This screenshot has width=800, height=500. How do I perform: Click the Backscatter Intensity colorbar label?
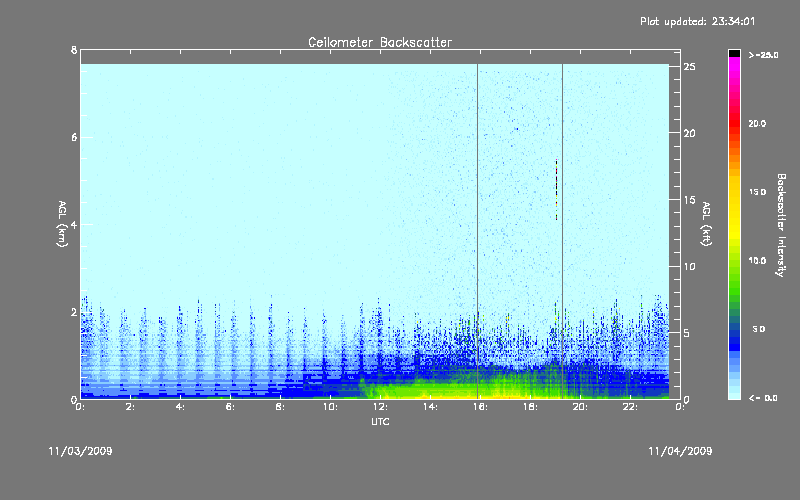pyautogui.click(x=781, y=225)
